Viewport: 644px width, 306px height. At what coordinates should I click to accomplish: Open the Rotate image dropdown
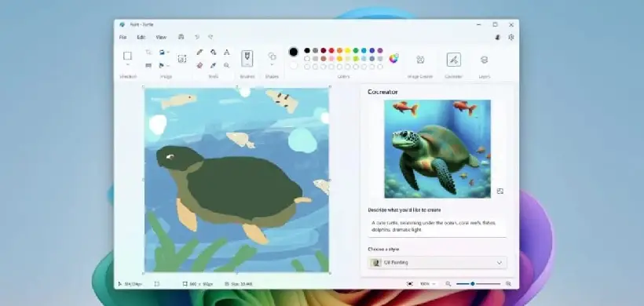[164, 52]
